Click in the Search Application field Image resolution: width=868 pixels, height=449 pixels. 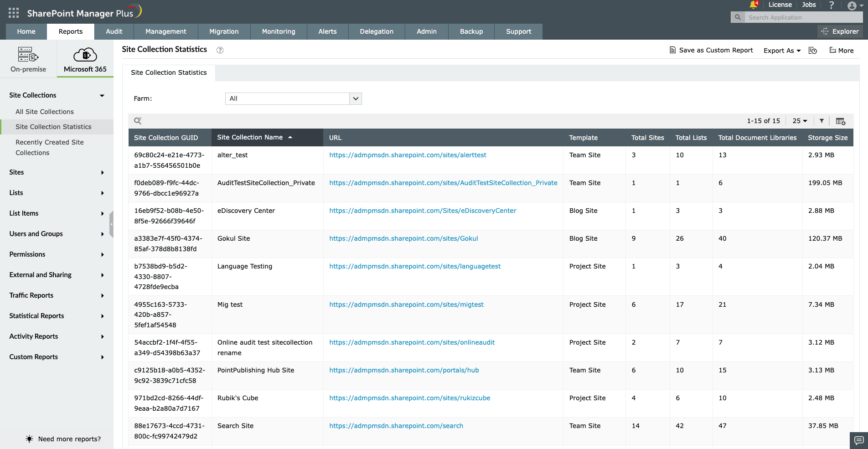804,17
